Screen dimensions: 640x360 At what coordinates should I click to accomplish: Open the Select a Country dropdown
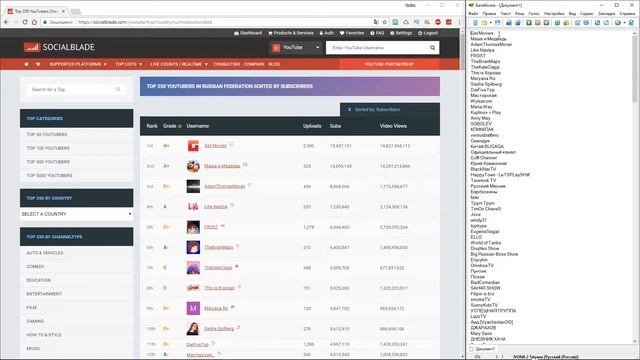[x=76, y=214]
